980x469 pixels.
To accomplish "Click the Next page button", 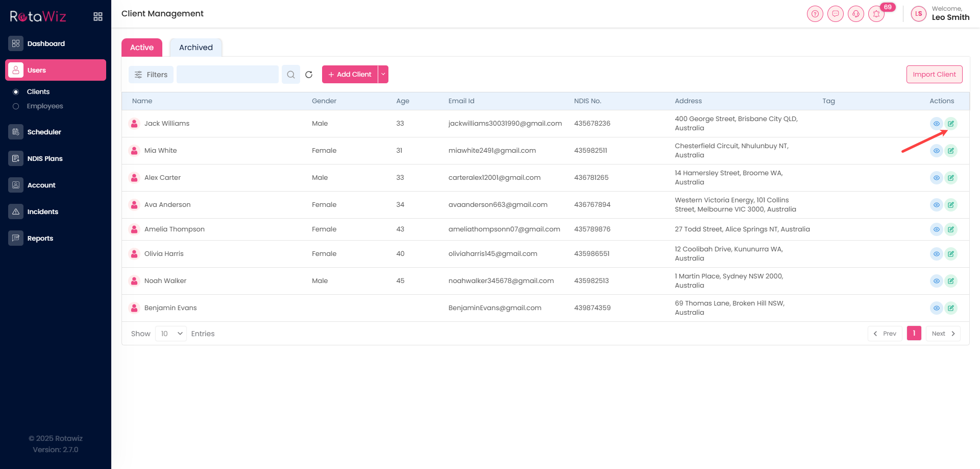I will pos(943,334).
